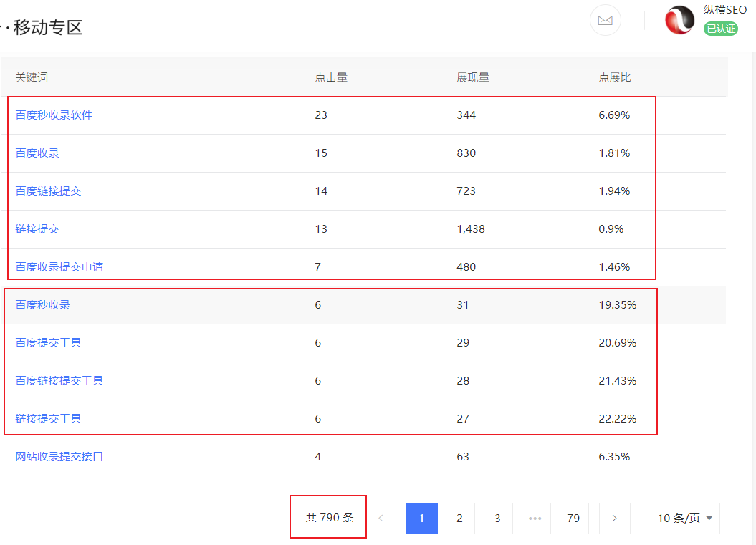
Task: Open keyword 百度秒收录软件 link
Action: tap(54, 115)
